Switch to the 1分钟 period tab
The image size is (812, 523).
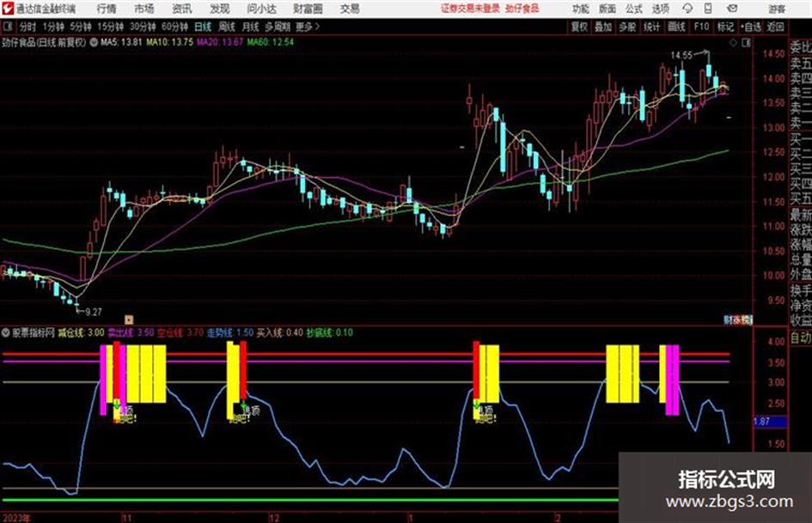52,27
